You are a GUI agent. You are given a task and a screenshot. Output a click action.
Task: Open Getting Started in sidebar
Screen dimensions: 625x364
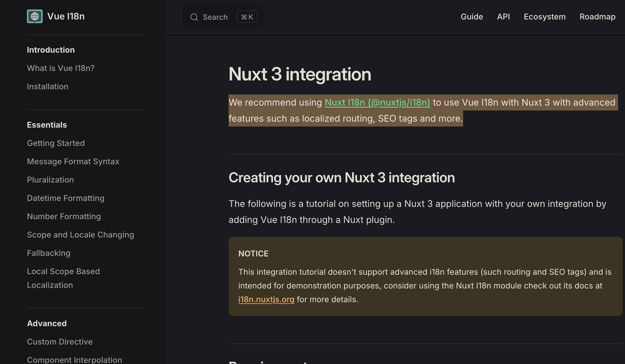click(56, 143)
